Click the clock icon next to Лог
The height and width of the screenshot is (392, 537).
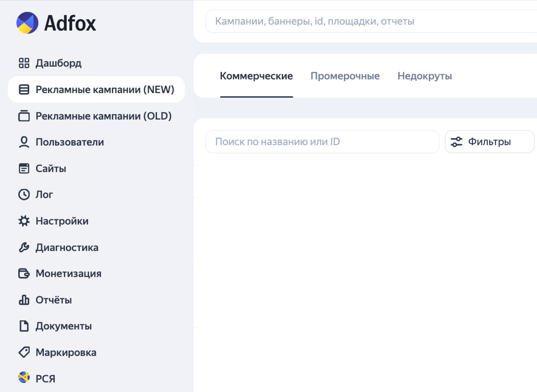(x=24, y=195)
